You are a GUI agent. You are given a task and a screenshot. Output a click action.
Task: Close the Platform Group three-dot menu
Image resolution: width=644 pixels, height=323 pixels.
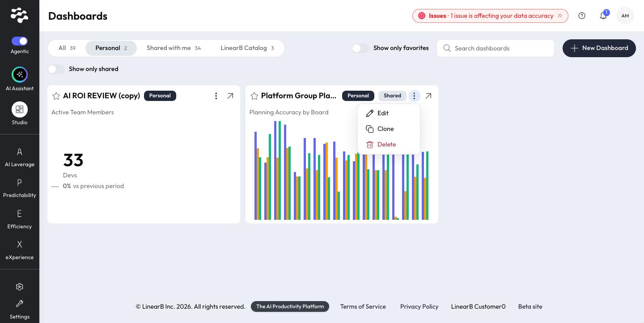tap(414, 96)
